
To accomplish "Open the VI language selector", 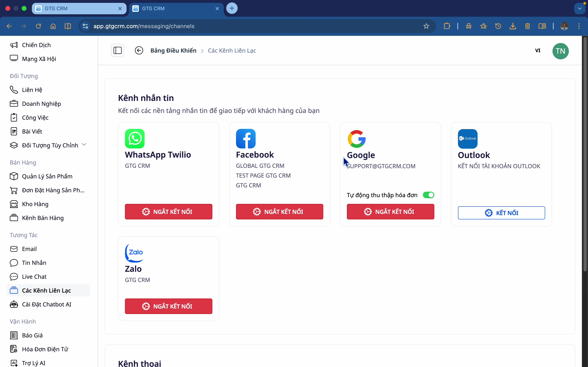I will [x=538, y=51].
